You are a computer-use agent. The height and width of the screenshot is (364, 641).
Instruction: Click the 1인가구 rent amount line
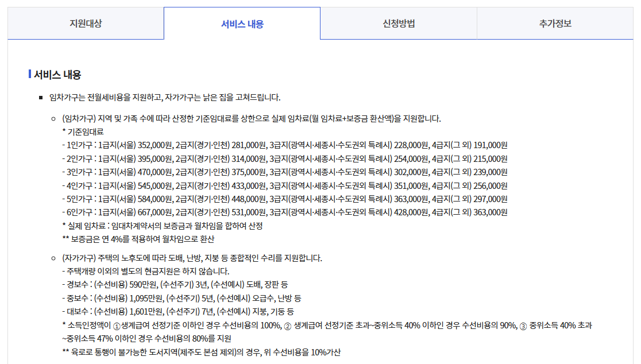[285, 144]
